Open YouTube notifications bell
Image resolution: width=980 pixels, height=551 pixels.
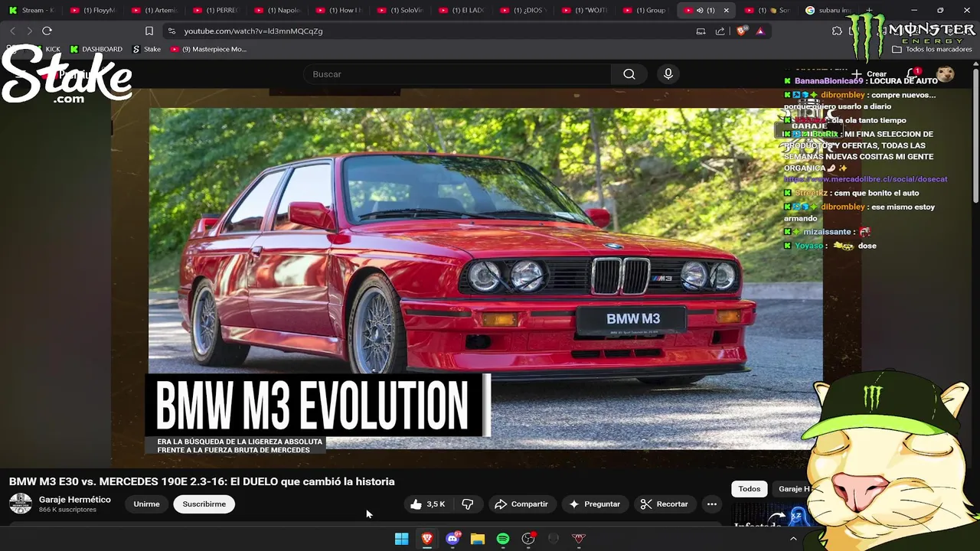[x=912, y=74]
